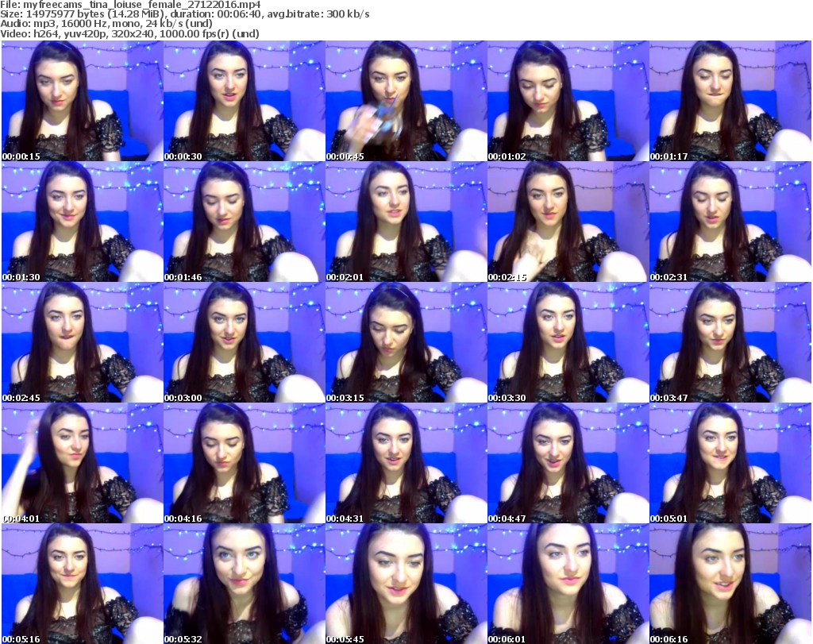This screenshot has height=644, width=813.
Task: Open the frame at 00:02:15
Action: click(568, 222)
